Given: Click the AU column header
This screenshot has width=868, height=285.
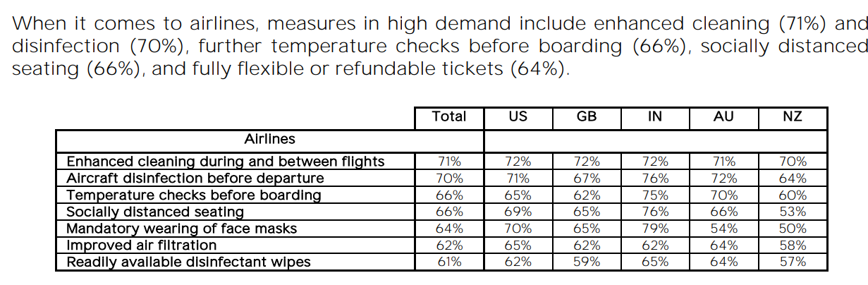Looking at the screenshot, I should coord(723,117).
